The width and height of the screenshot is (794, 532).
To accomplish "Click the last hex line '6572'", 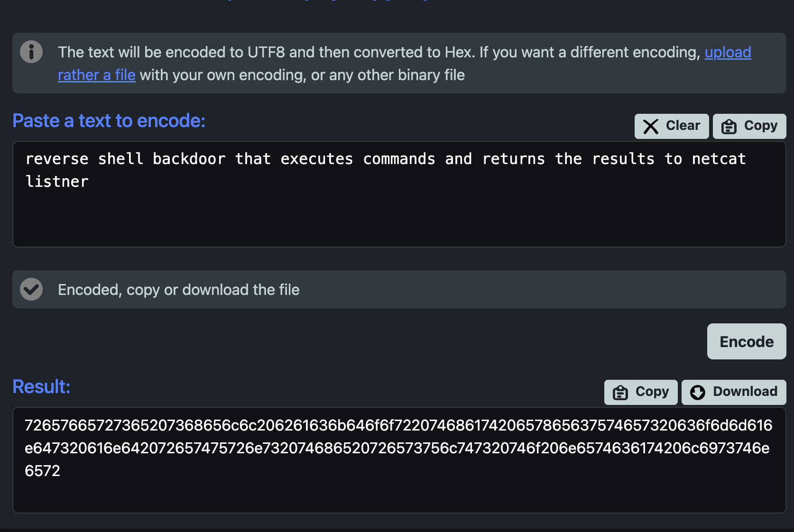I will tap(43, 471).
